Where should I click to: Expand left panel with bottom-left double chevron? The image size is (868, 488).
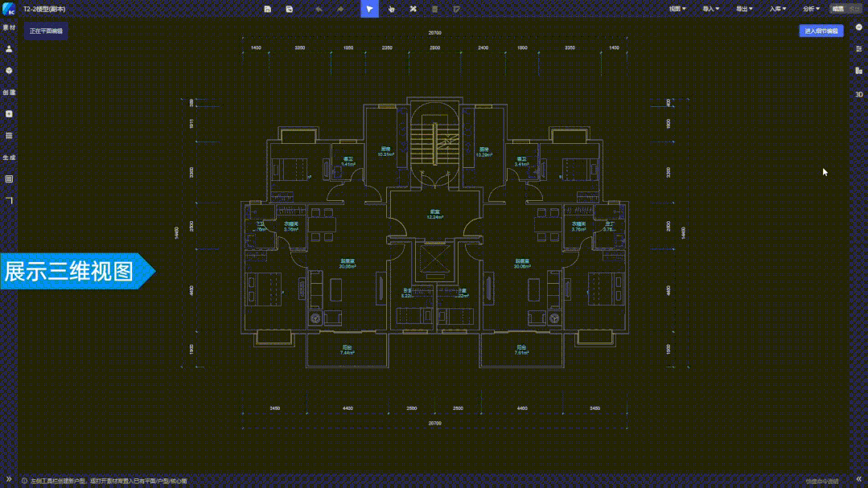coord(9,479)
